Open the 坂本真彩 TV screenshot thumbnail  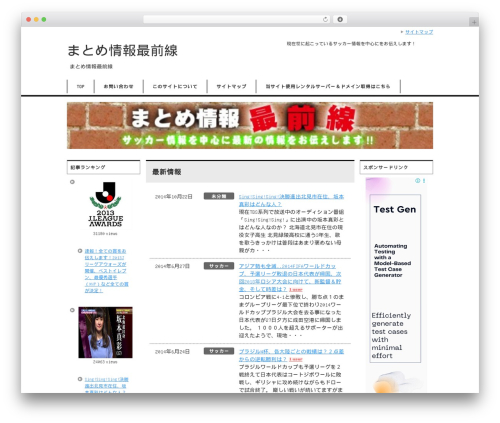[x=105, y=332]
